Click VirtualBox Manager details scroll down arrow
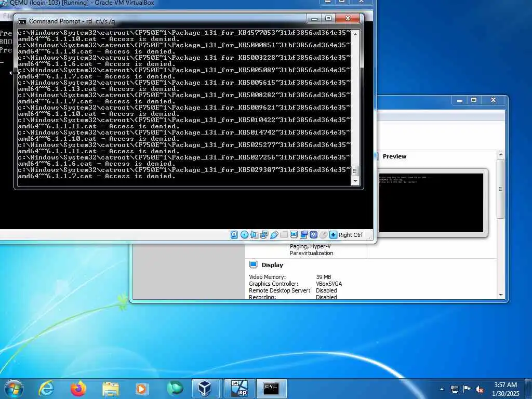The image size is (532, 399). pyautogui.click(x=500, y=295)
